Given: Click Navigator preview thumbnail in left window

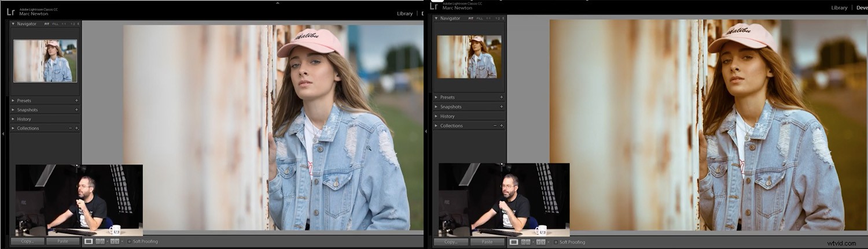Looking at the screenshot, I should point(45,61).
